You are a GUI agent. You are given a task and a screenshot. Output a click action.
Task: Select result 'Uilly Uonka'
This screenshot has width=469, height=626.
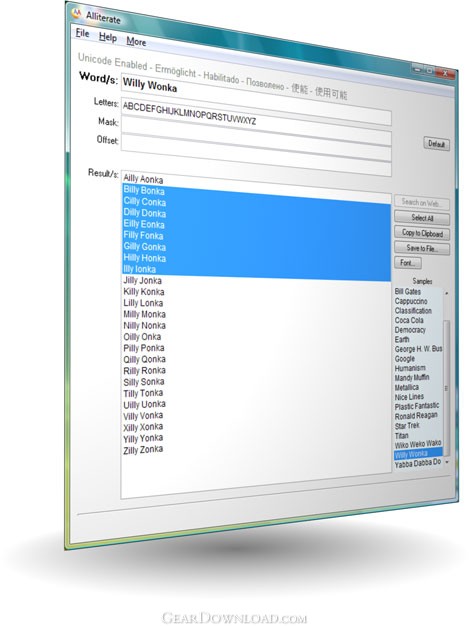pos(144,404)
